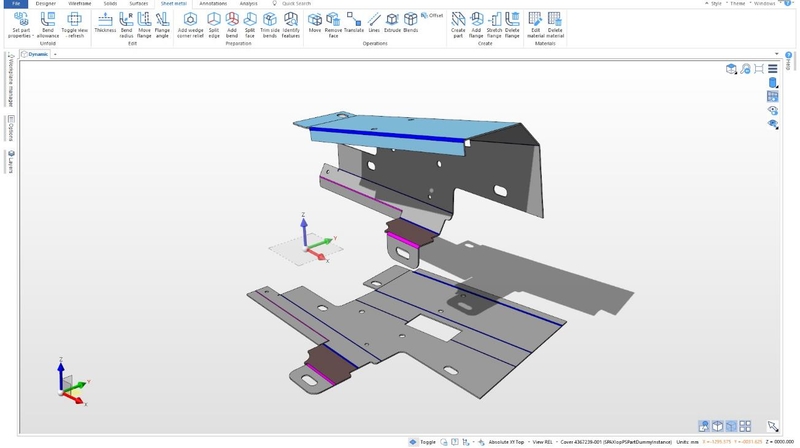Switch to the Surfaces ribbon tab
Image resolution: width=800 pixels, height=448 pixels.
coord(139,4)
